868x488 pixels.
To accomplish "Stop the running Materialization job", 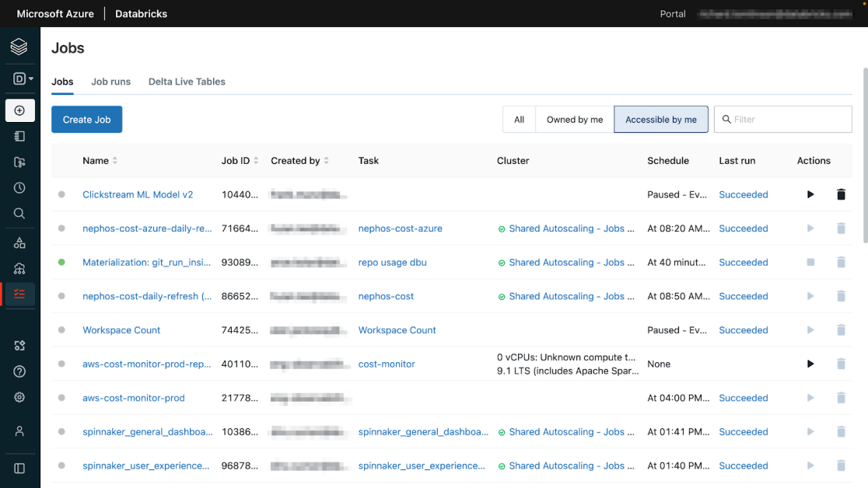I will [x=810, y=263].
